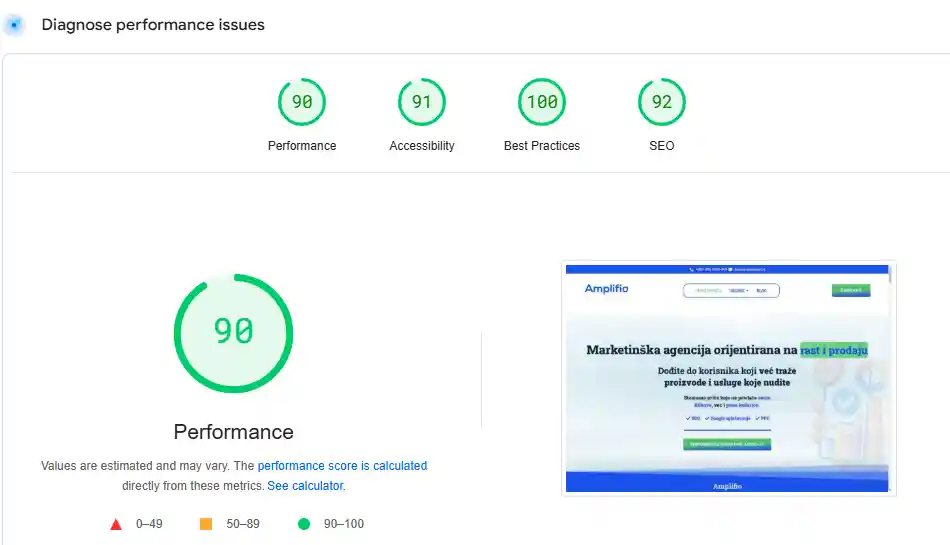Click the Diagnose performance issues blue icon
This screenshot has width=950, height=545.
[x=14, y=25]
